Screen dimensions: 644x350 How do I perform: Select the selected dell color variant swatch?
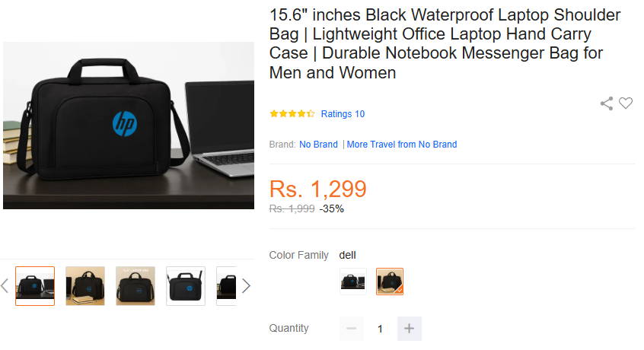click(389, 281)
